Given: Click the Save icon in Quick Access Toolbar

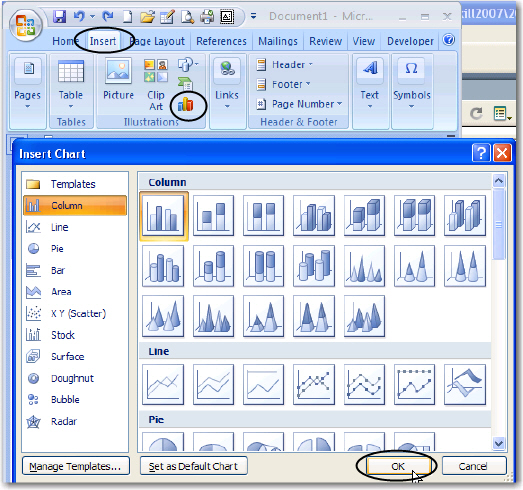Looking at the screenshot, I should (x=60, y=16).
